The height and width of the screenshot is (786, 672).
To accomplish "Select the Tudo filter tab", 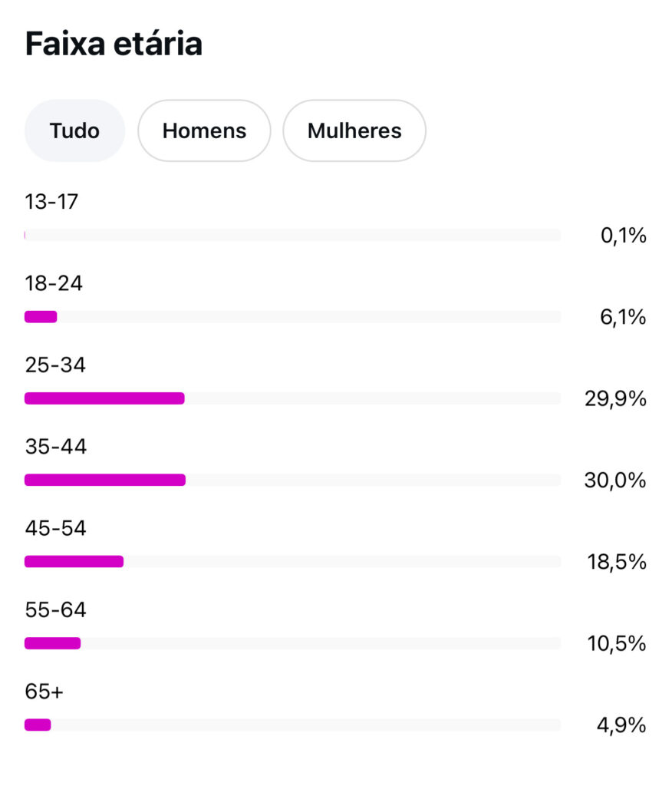I will pyautogui.click(x=74, y=130).
